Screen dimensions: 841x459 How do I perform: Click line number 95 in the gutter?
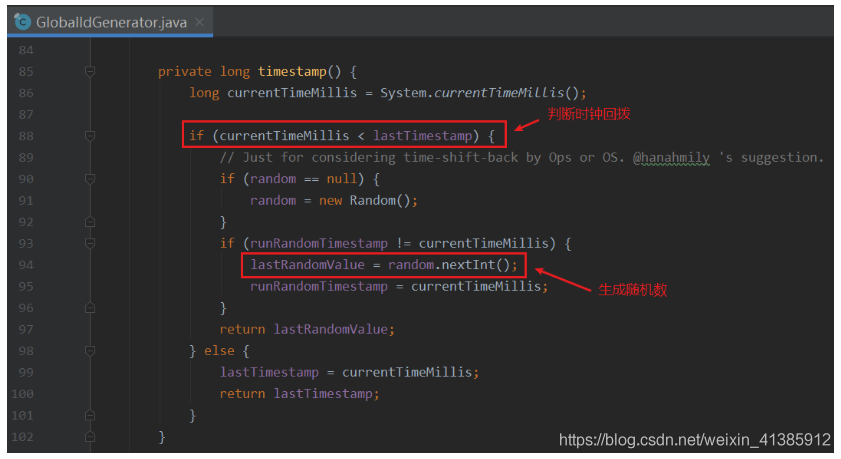click(x=26, y=286)
